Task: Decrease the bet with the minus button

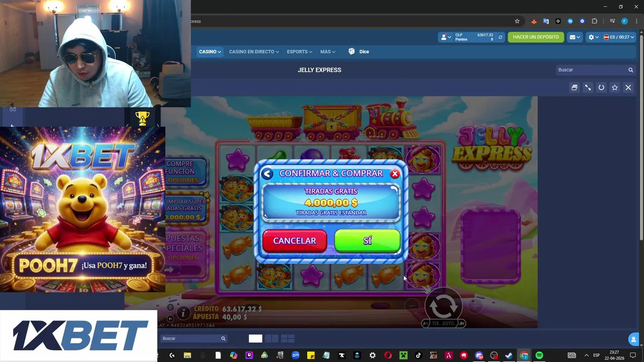Action: tap(412, 305)
